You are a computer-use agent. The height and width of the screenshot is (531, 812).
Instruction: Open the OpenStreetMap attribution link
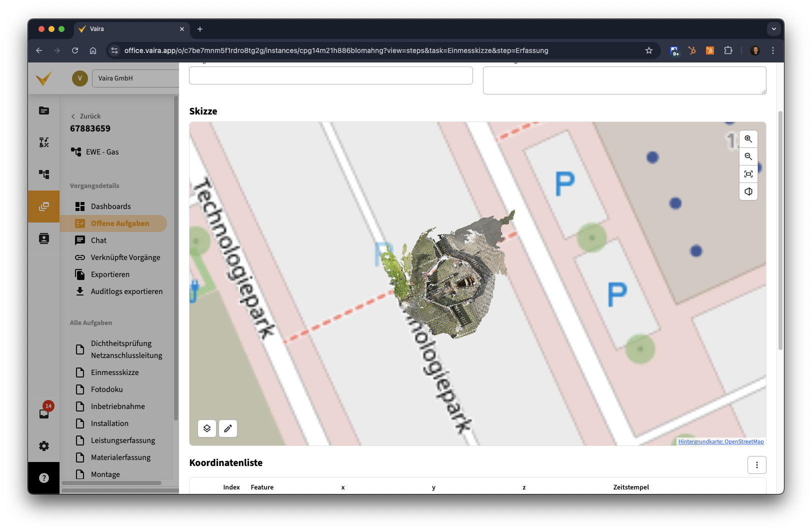tap(720, 441)
